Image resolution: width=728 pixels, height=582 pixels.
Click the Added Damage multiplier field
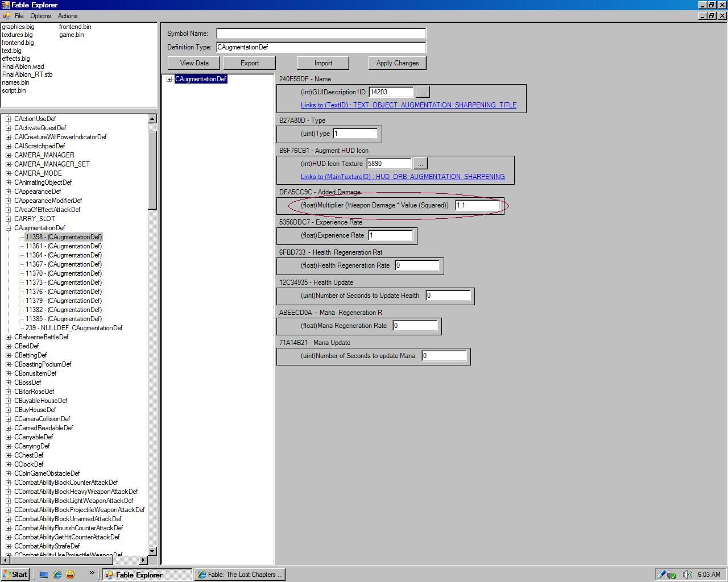pyautogui.click(x=477, y=205)
